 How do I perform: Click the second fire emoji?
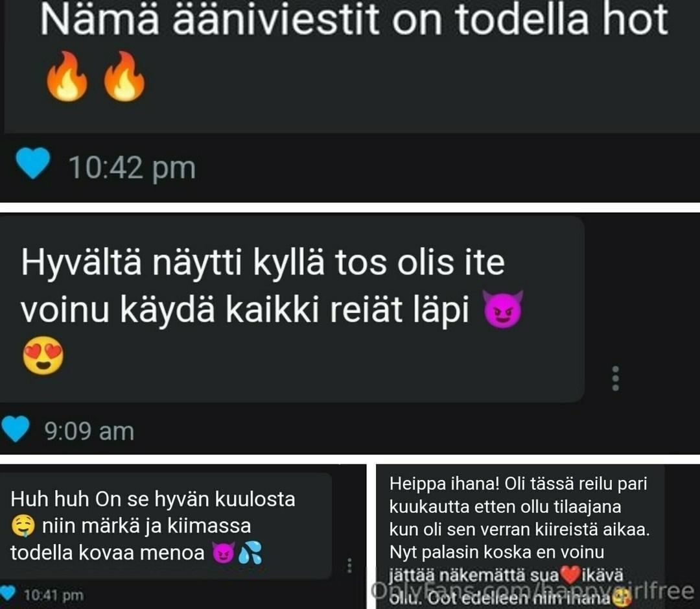(x=124, y=77)
